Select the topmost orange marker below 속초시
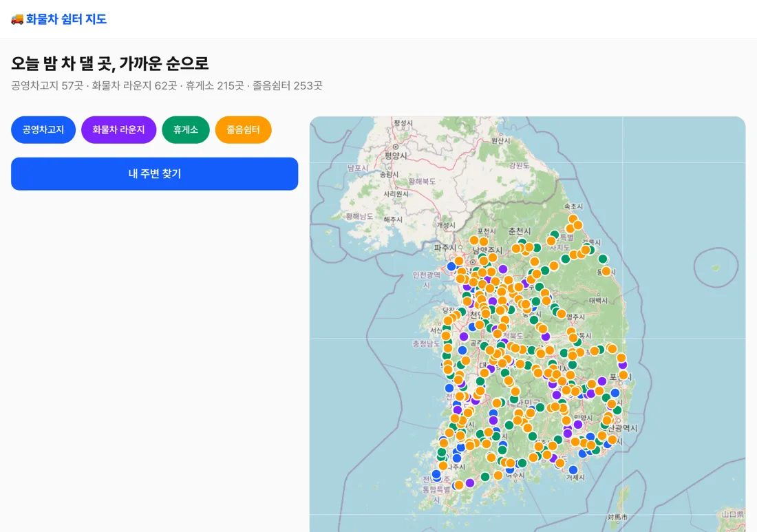Screen dimensions: 757x532 coord(573,219)
